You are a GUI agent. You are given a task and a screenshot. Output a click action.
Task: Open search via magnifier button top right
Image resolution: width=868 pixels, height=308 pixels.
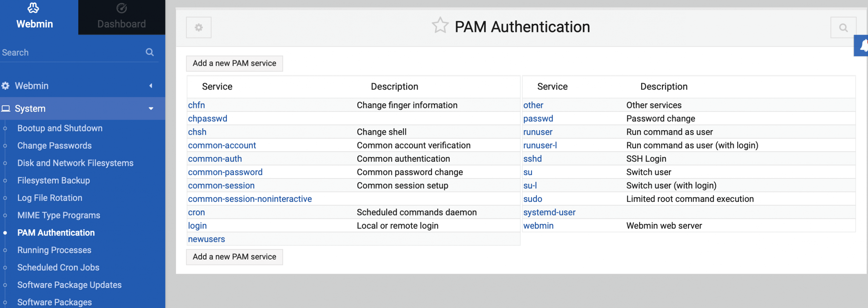point(843,27)
